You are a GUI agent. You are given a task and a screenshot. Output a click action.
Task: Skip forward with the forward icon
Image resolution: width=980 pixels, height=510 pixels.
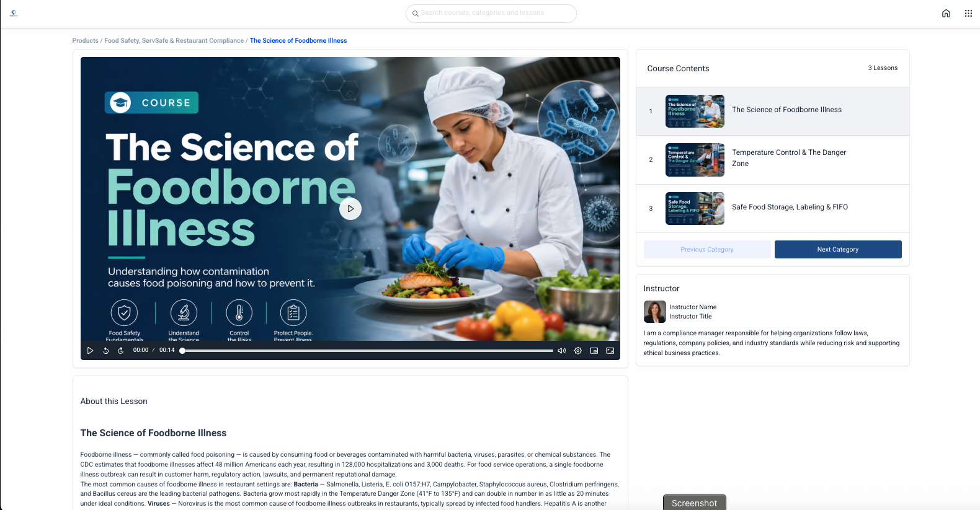click(121, 351)
